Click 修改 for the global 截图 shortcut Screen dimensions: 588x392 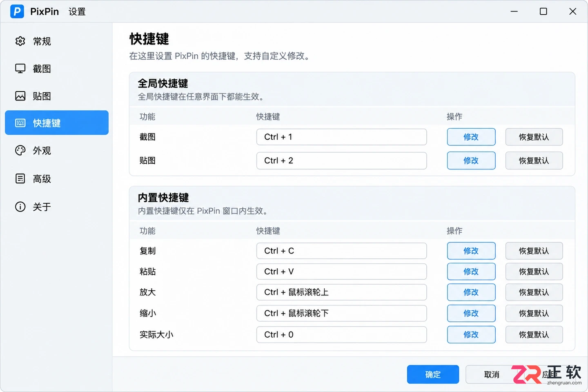coord(471,137)
